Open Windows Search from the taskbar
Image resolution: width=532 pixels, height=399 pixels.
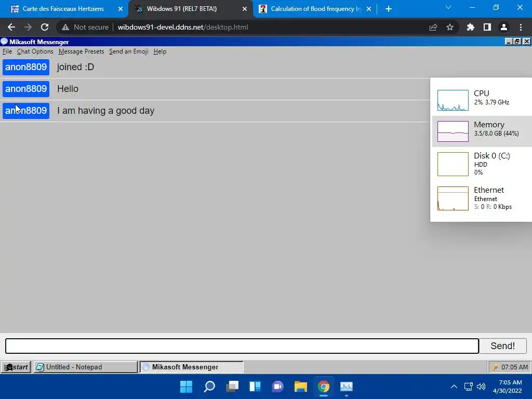tap(209, 387)
